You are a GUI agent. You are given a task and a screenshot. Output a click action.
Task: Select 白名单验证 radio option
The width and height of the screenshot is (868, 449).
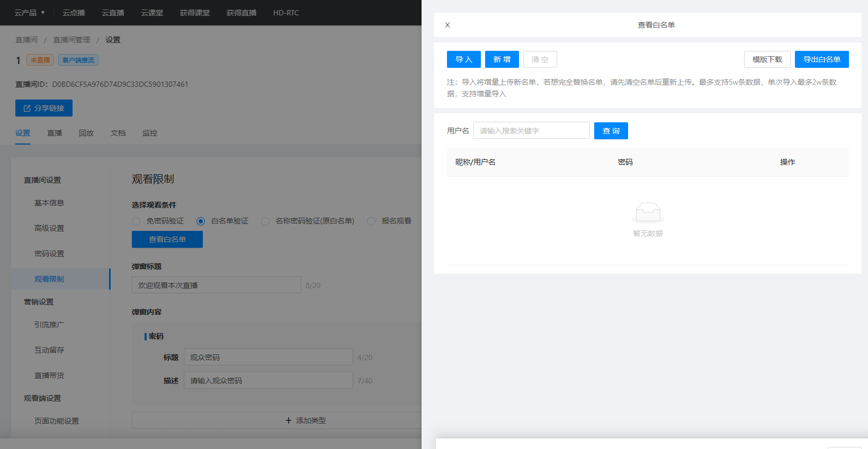click(201, 221)
